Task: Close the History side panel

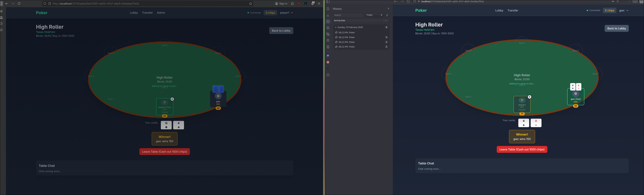Action: pyautogui.click(x=388, y=9)
